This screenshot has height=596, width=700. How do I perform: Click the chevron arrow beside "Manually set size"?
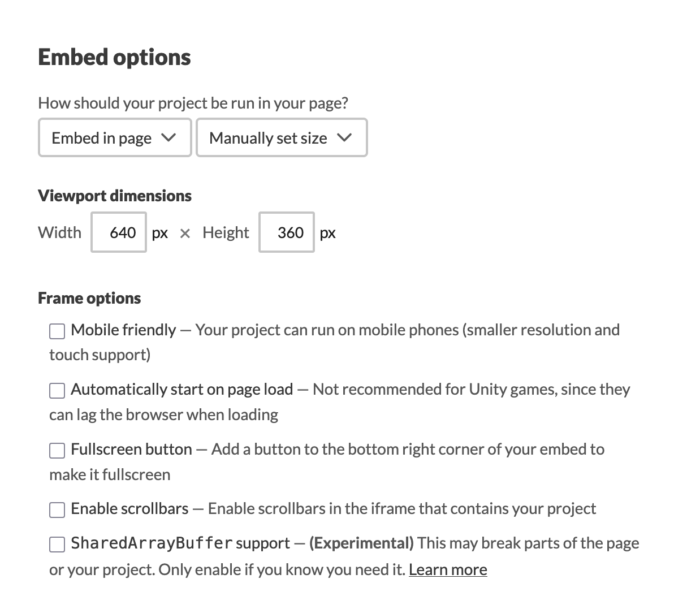(x=344, y=137)
